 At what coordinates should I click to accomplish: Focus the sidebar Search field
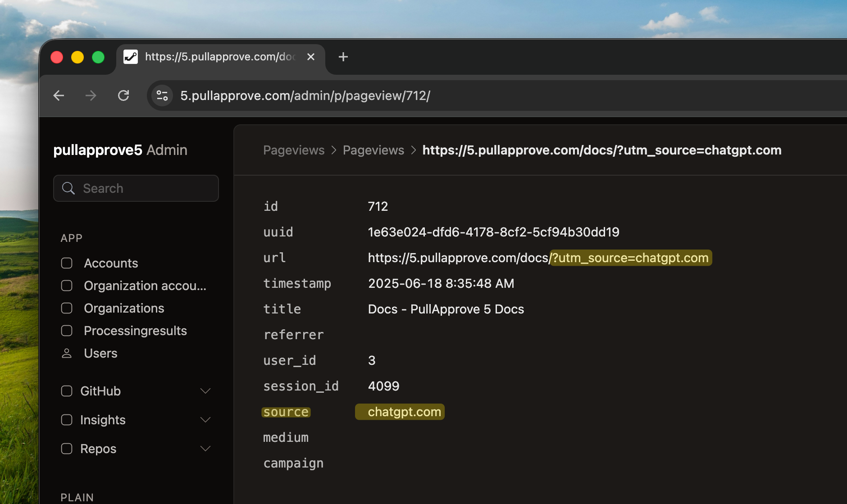(144, 188)
